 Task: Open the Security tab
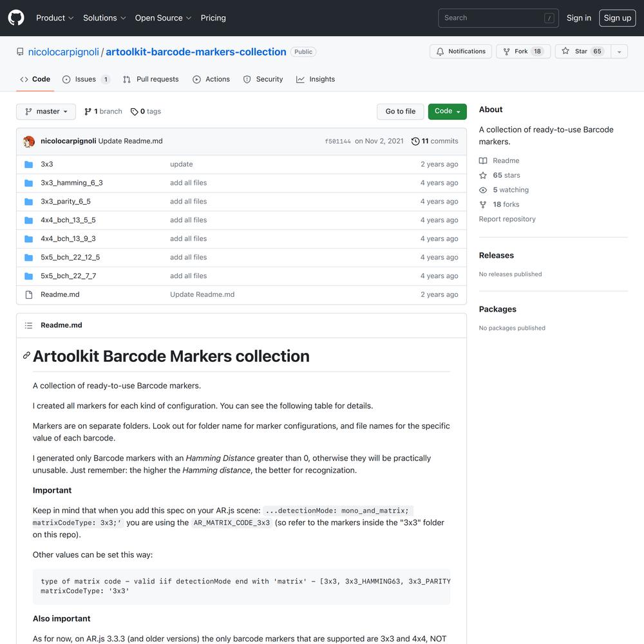click(263, 79)
